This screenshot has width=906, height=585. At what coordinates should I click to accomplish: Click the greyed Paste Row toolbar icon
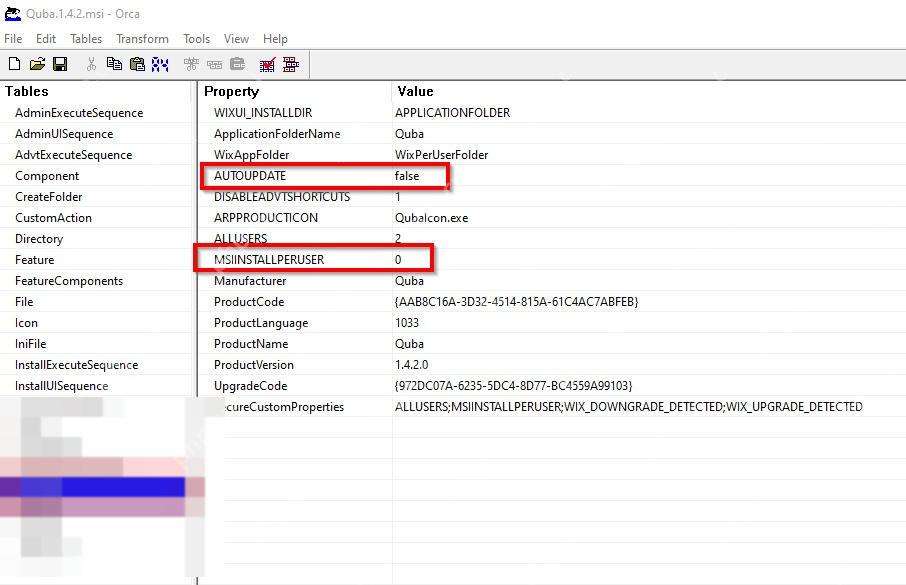pyautogui.click(x=237, y=64)
